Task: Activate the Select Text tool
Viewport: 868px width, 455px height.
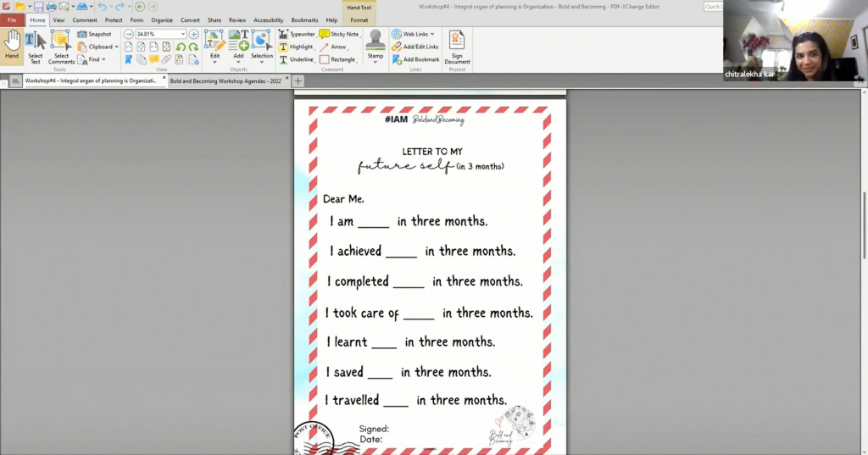Action: [35, 46]
